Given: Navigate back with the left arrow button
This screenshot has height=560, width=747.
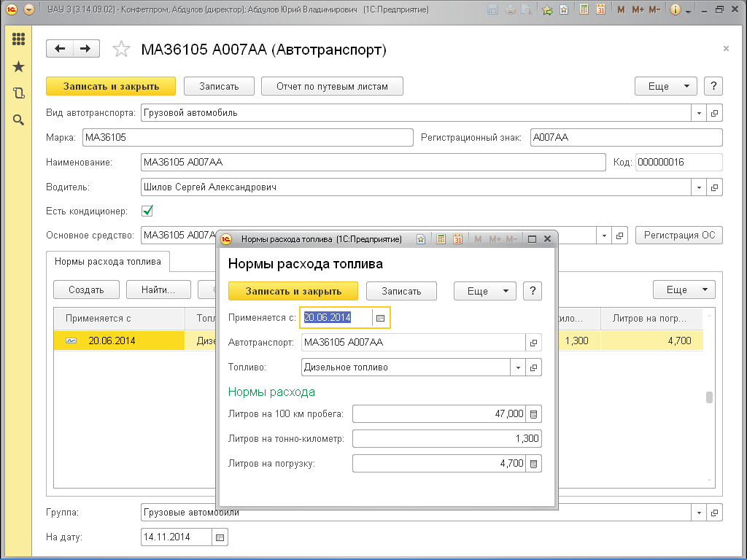Looking at the screenshot, I should [60, 49].
